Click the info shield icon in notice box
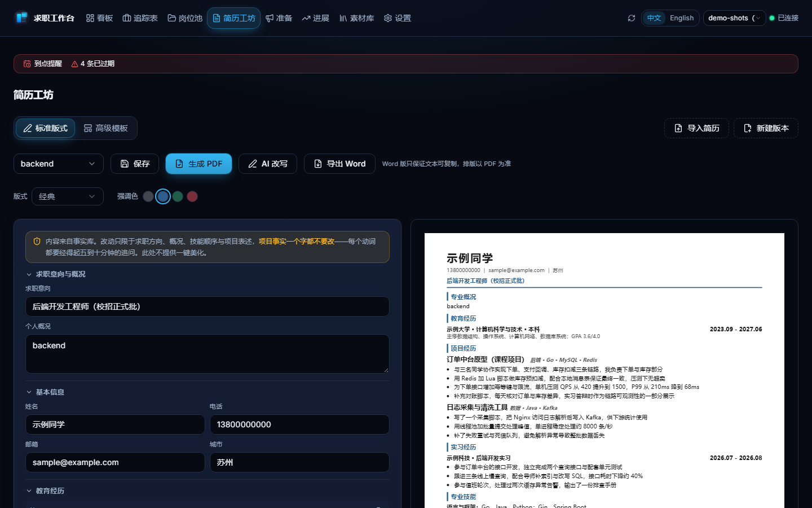Image resolution: width=812 pixels, height=508 pixels. point(37,242)
